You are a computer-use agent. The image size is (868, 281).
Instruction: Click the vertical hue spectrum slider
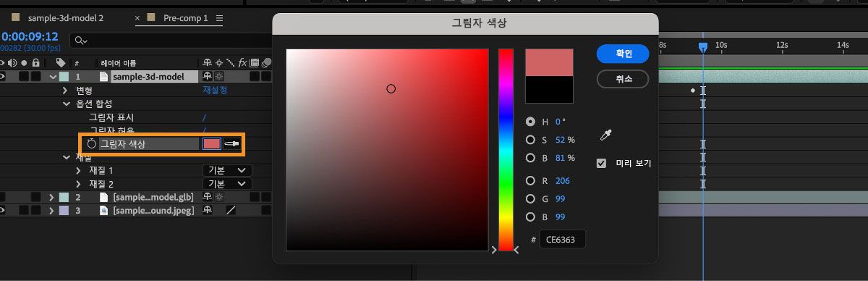506,149
